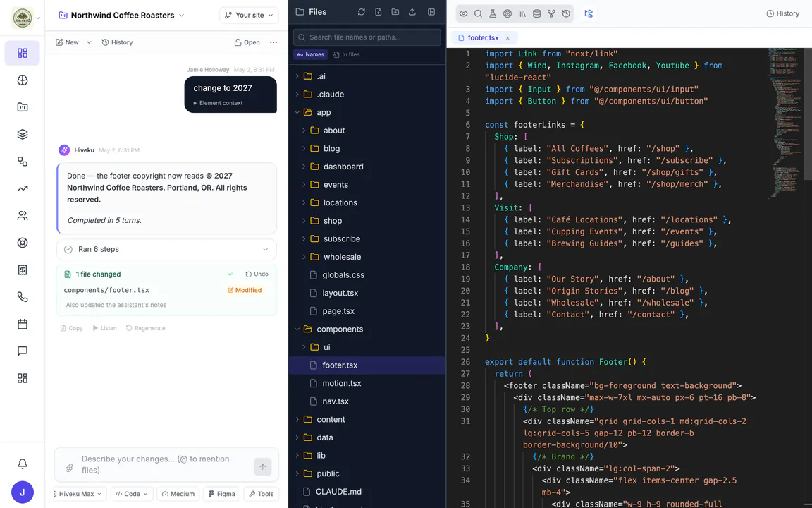812x508 pixels.
Task: Close the footer.tsx tab
Action: click(508, 38)
